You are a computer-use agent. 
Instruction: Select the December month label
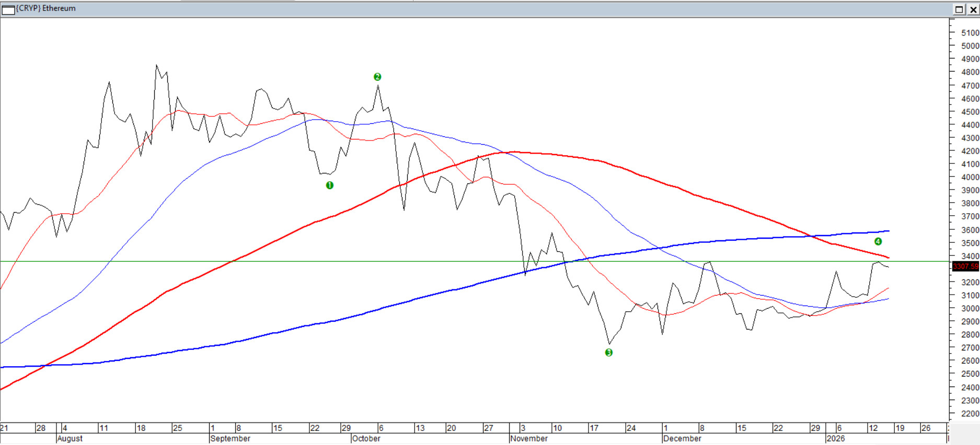(x=683, y=439)
